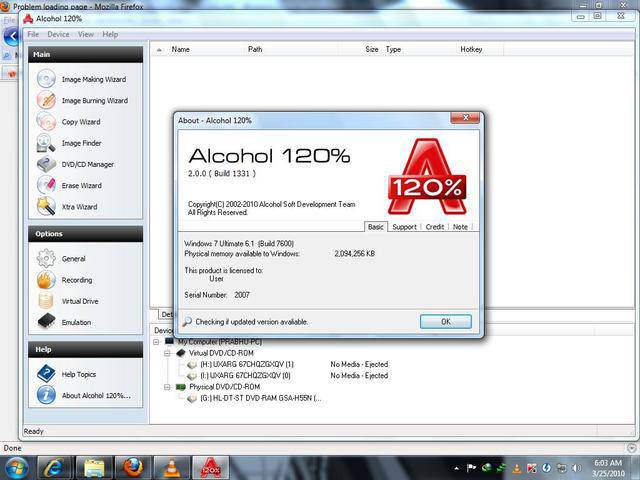Screen dimensions: 640x480
Task: Open the Xtra Wizard wand icon
Action: [x=46, y=207]
